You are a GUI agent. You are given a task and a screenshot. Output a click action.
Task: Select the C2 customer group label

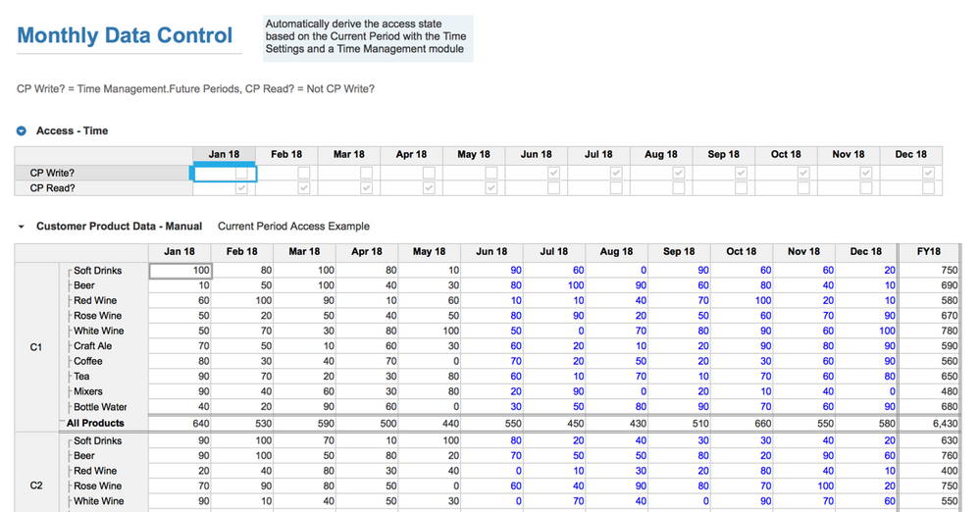point(36,486)
